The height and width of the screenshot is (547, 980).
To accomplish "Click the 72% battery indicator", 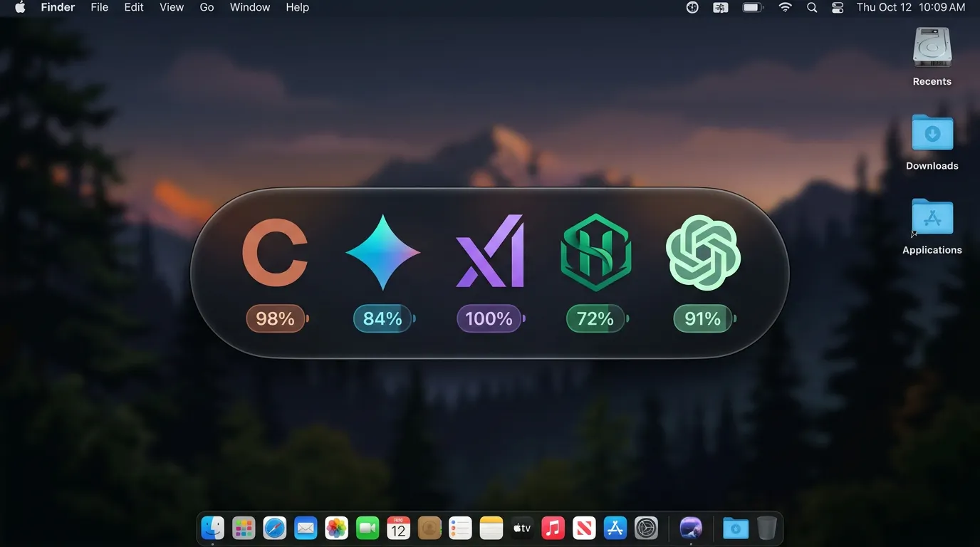I will [597, 318].
